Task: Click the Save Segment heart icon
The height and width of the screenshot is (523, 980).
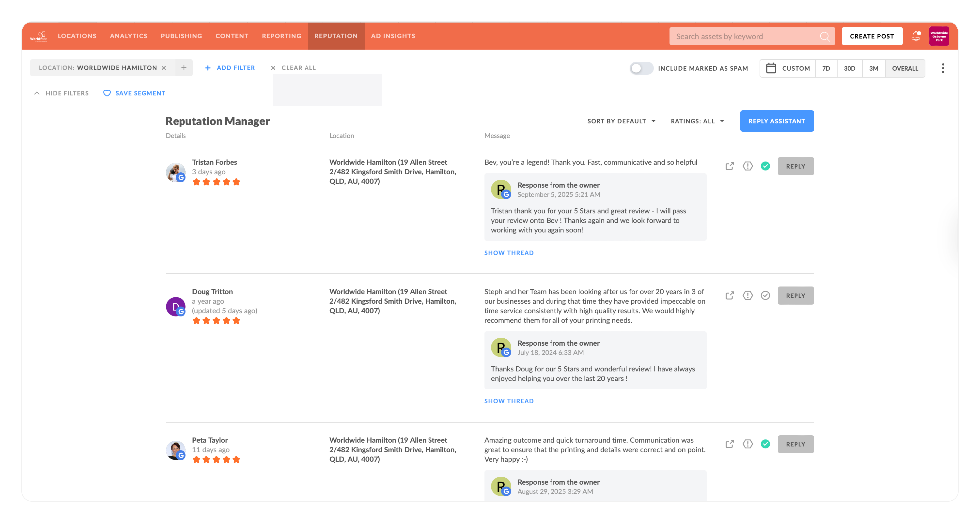Action: pos(107,93)
